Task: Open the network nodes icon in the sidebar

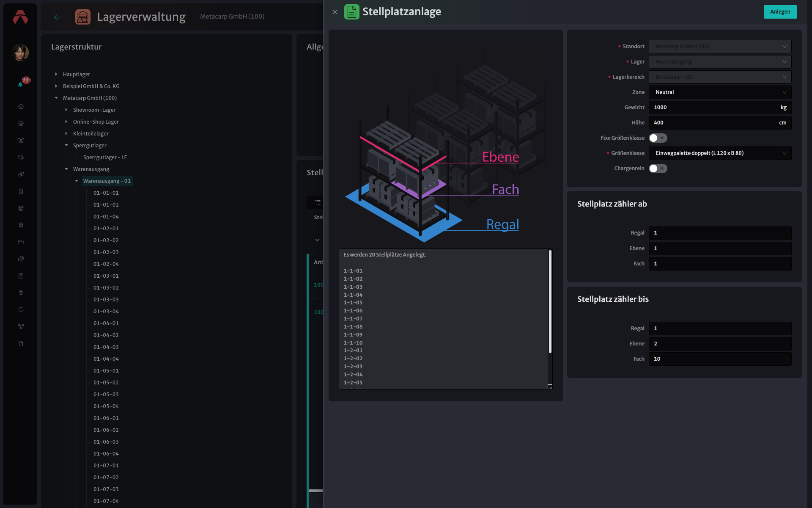Action: 21,327
